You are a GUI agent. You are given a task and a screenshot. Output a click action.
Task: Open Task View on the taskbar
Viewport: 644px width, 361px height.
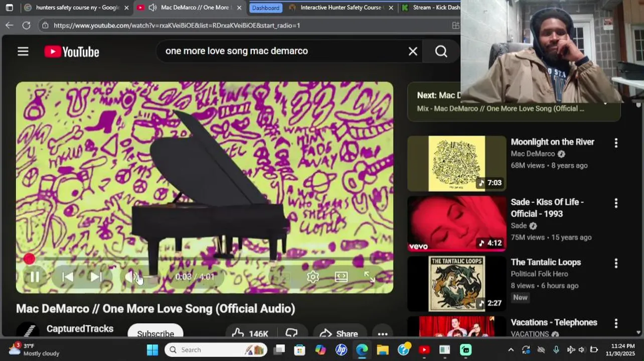(x=279, y=349)
